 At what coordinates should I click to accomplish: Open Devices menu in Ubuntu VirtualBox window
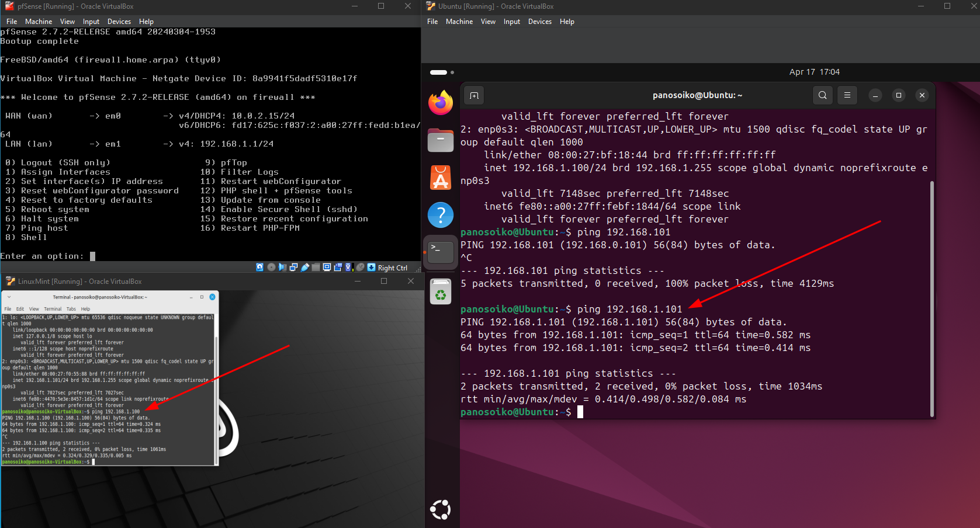coord(540,22)
